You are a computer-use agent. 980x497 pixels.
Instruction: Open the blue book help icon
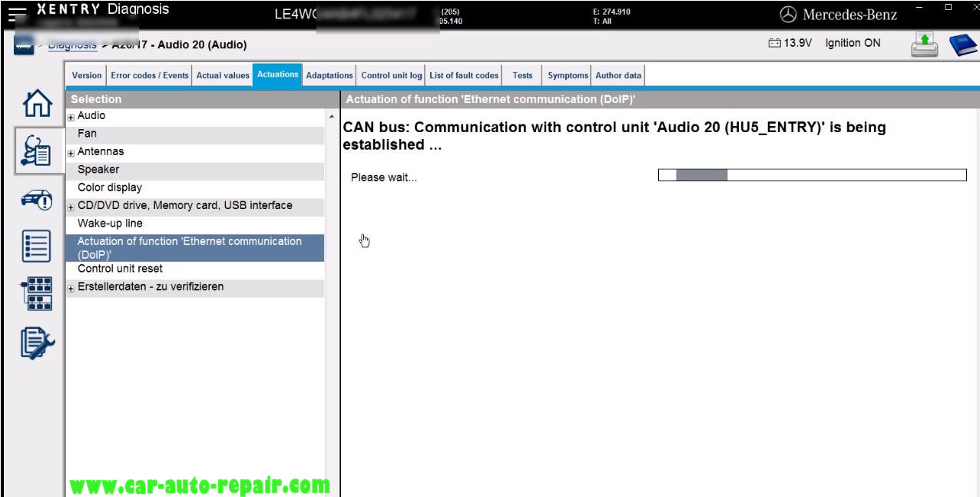[x=964, y=45]
